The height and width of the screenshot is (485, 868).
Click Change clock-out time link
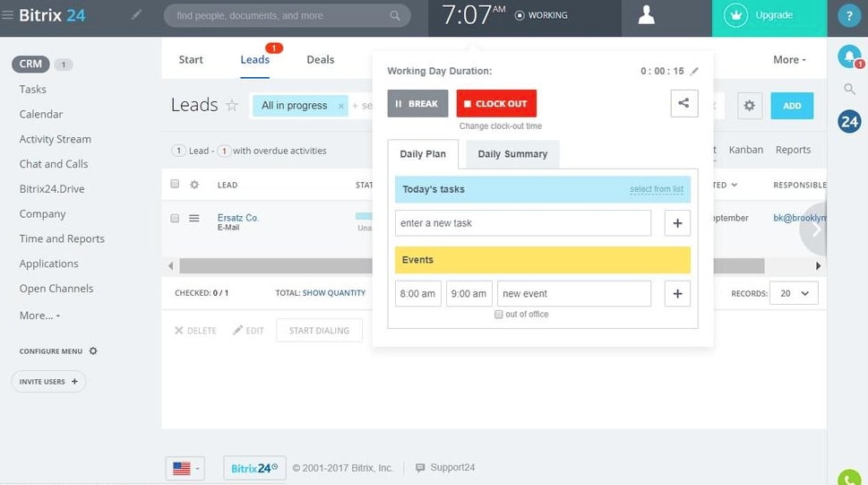click(501, 126)
